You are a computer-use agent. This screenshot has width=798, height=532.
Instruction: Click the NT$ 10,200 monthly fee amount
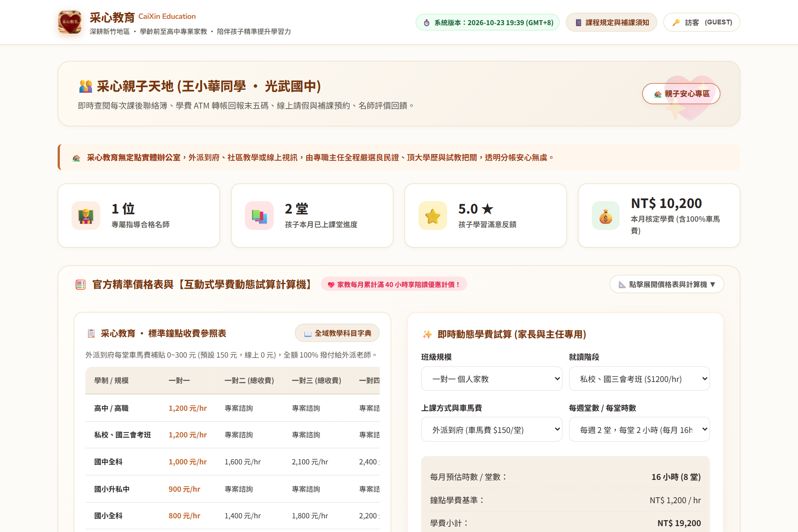(666, 203)
